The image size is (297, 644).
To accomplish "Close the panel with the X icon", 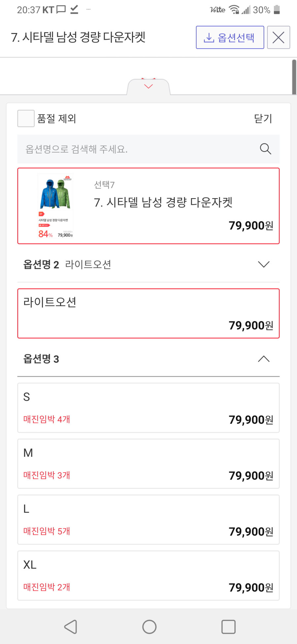I will (279, 37).
